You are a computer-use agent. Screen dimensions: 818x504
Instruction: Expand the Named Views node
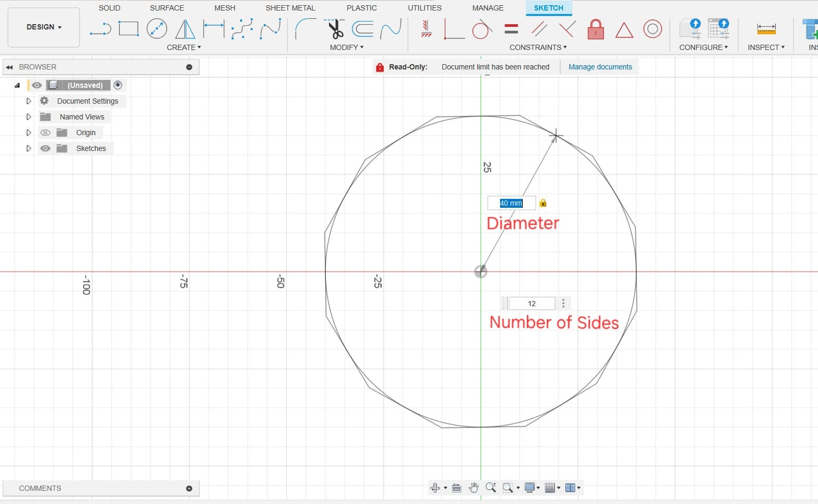tap(29, 117)
